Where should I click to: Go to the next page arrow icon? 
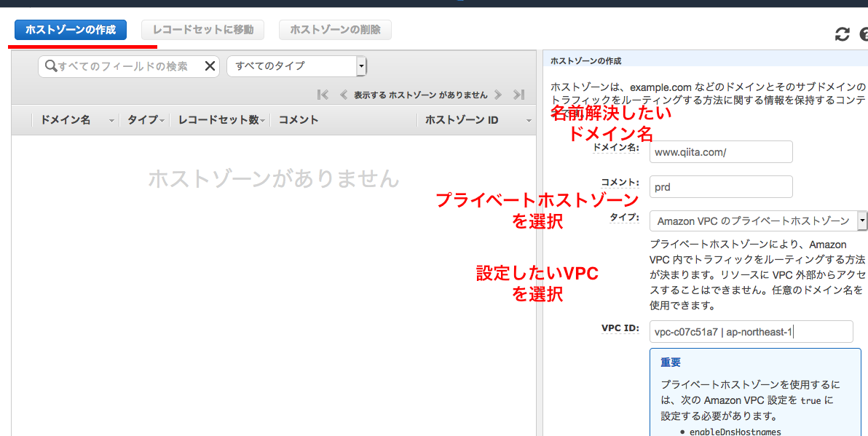pyautogui.click(x=498, y=95)
